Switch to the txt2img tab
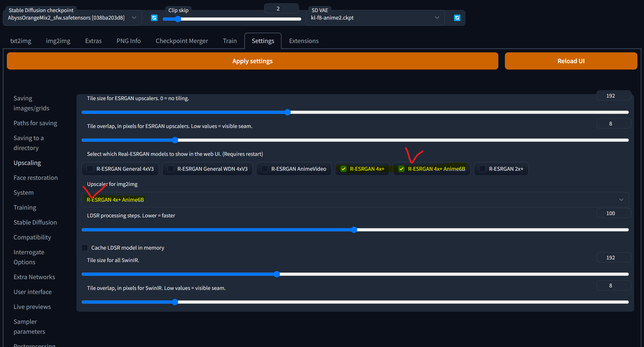 point(21,41)
